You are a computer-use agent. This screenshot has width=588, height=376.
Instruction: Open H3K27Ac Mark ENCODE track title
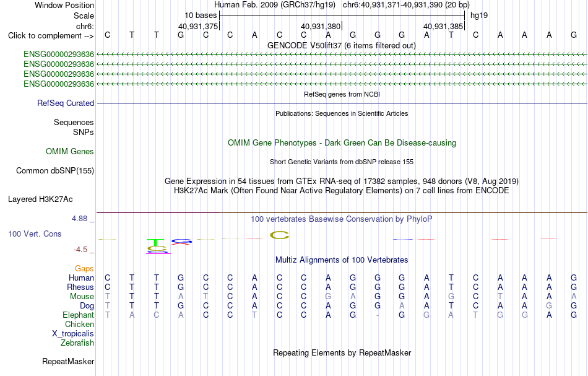342,191
